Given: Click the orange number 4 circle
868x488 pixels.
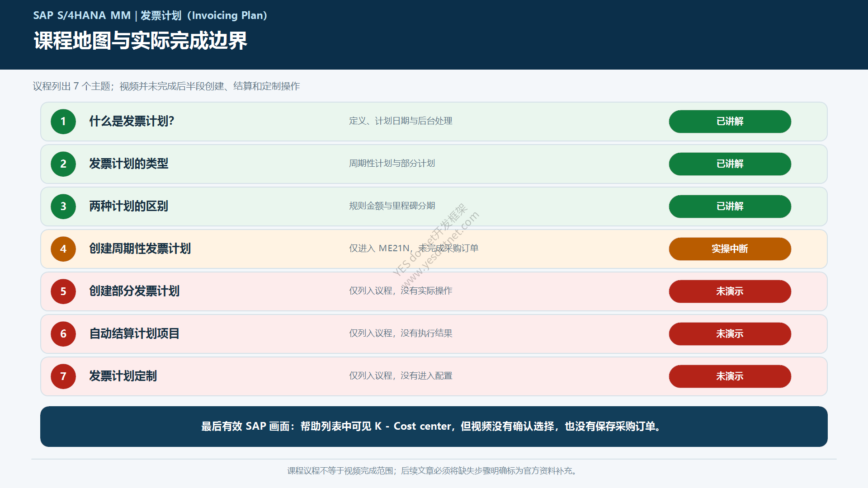Looking at the screenshot, I should point(63,249).
